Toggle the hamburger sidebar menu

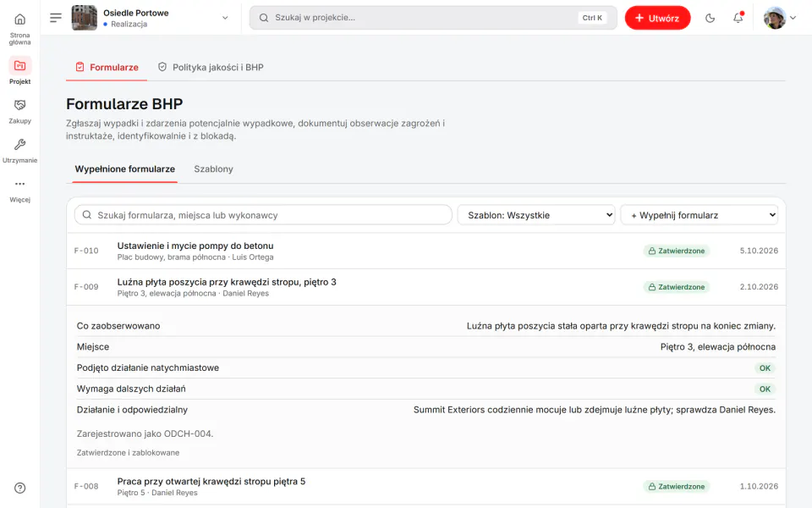(56, 18)
